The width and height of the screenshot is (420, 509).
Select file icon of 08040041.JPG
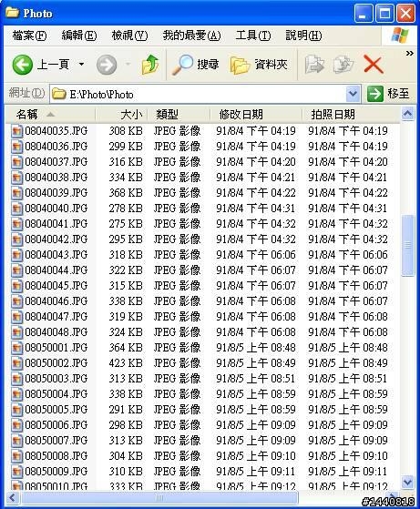click(x=16, y=224)
